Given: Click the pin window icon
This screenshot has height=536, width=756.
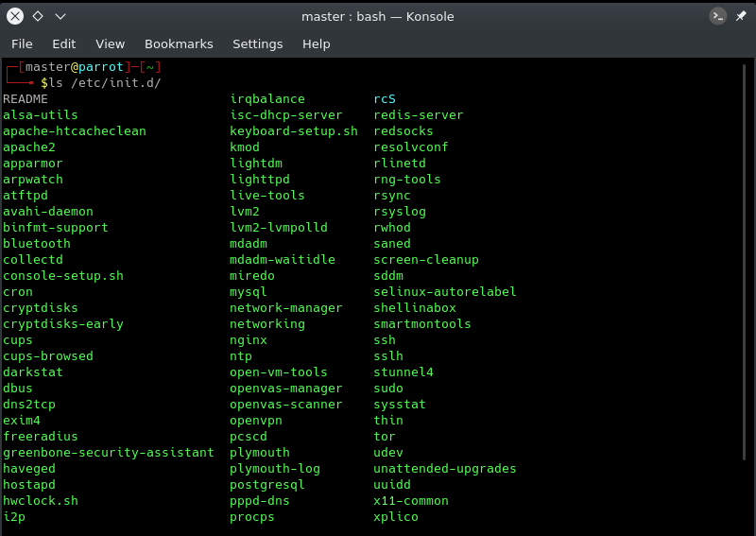Looking at the screenshot, I should point(741,16).
